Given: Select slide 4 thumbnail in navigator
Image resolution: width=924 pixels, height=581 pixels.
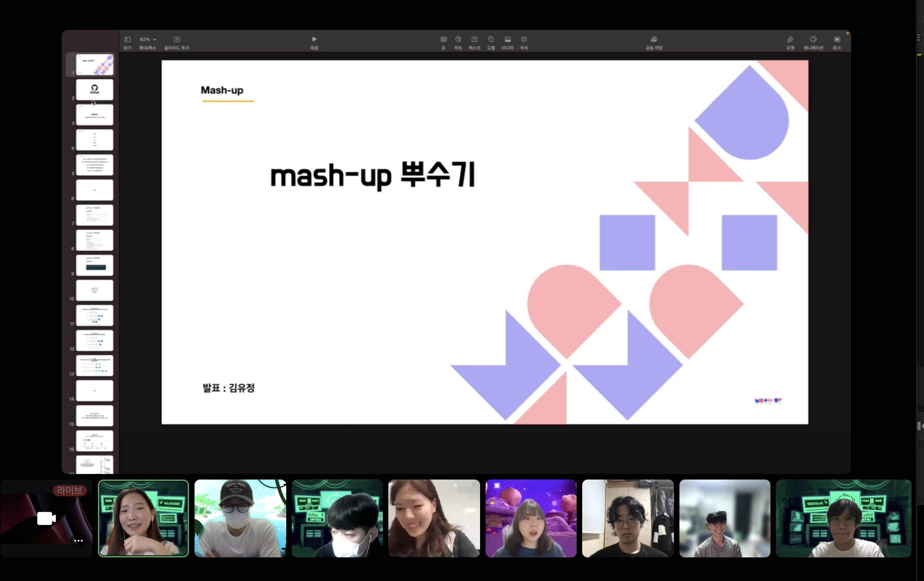Looking at the screenshot, I should [94, 140].
